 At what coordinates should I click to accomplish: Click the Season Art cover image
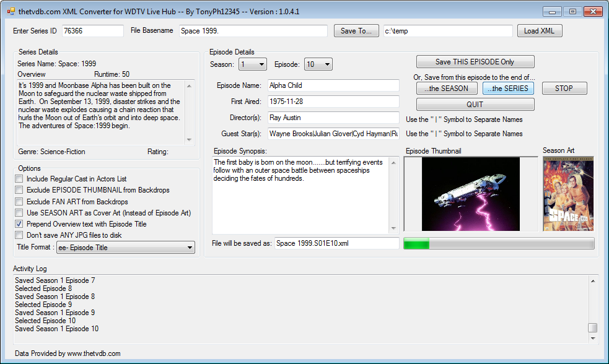coord(568,194)
